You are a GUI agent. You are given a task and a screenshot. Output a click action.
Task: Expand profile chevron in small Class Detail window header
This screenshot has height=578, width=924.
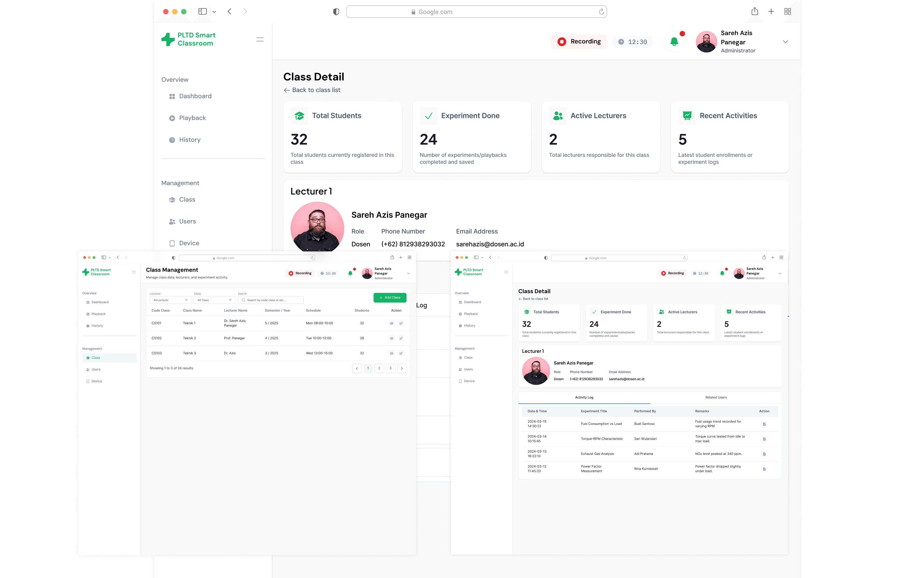[780, 273]
